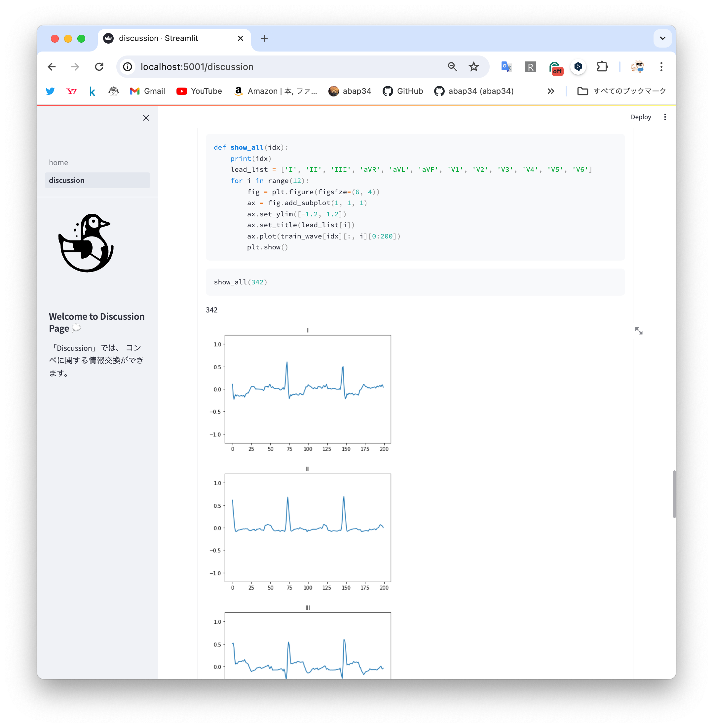The width and height of the screenshot is (713, 728).
Task: Open the Amazon bookmark
Action: click(275, 91)
